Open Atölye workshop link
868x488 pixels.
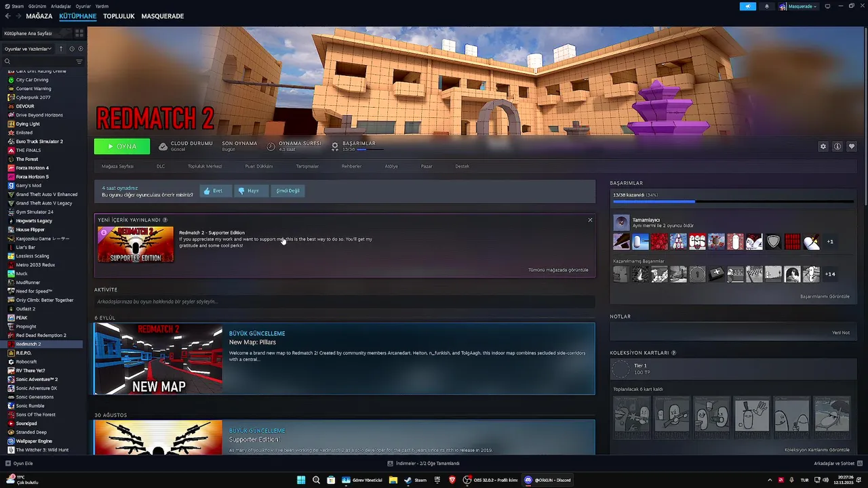pyautogui.click(x=391, y=166)
